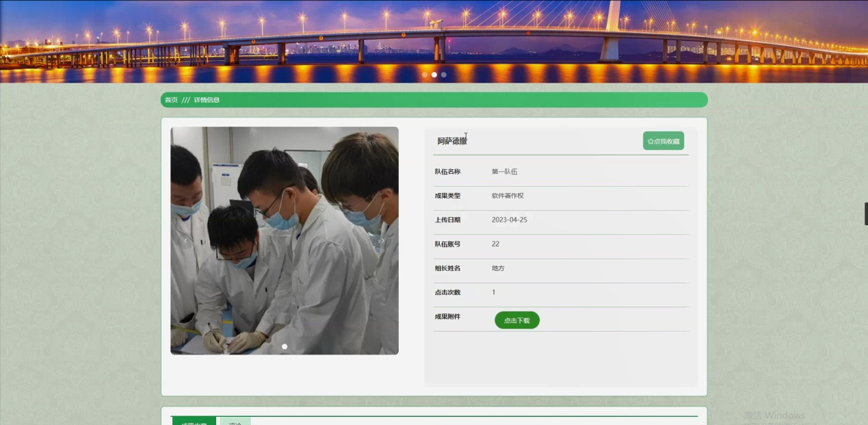Click the dot under the team photo

(x=284, y=346)
